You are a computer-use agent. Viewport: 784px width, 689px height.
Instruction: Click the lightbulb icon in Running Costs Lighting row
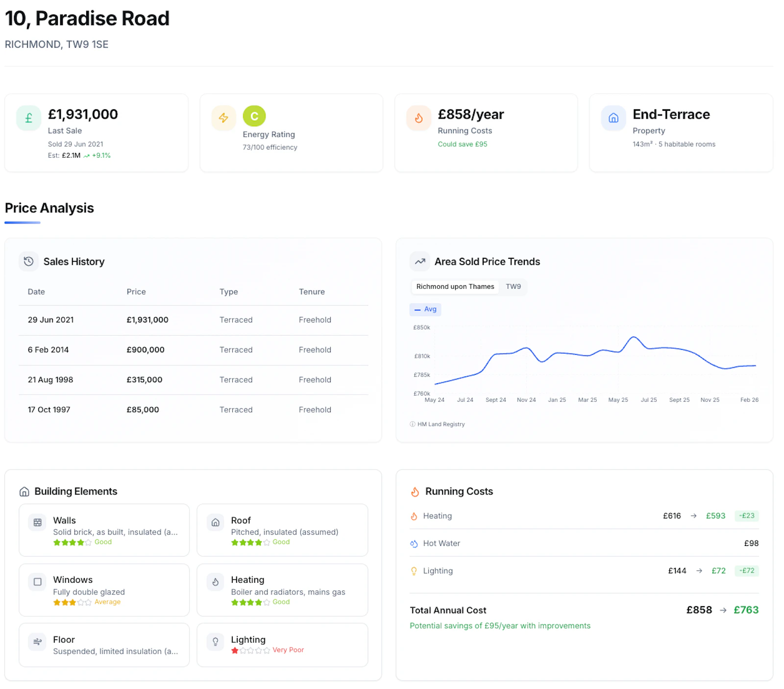414,571
